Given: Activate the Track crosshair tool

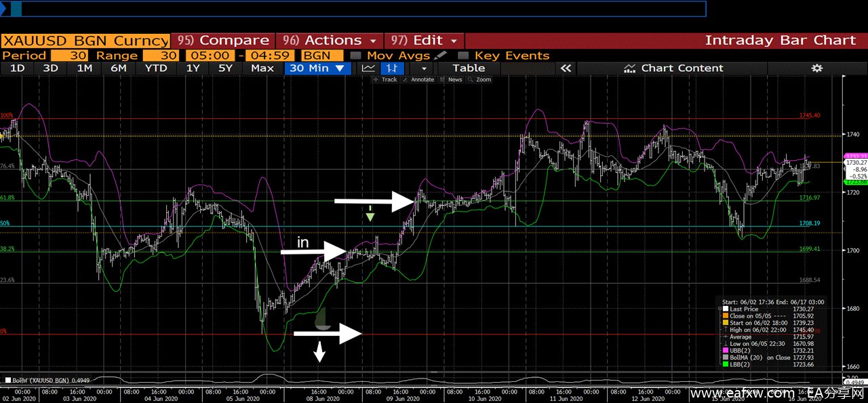Looking at the screenshot, I should [385, 79].
